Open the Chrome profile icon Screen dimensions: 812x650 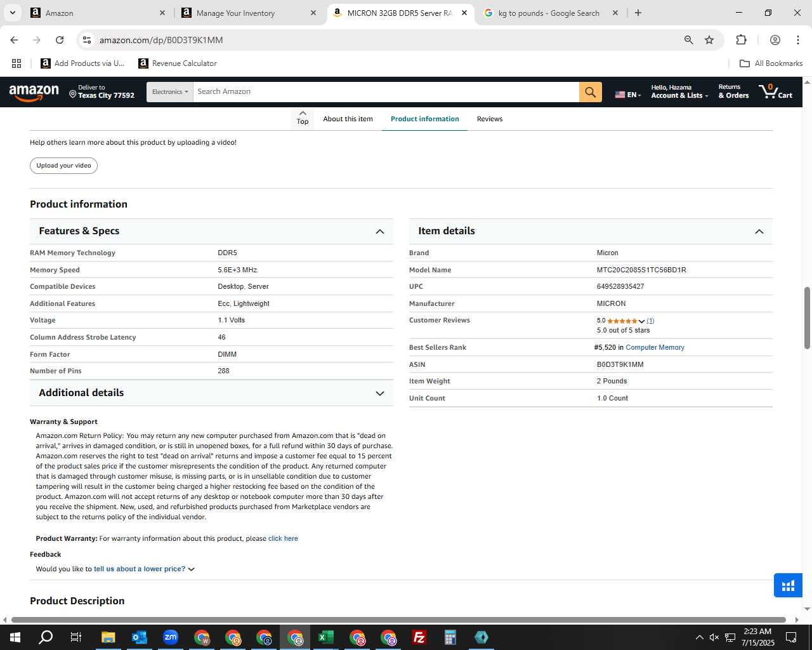coord(775,40)
